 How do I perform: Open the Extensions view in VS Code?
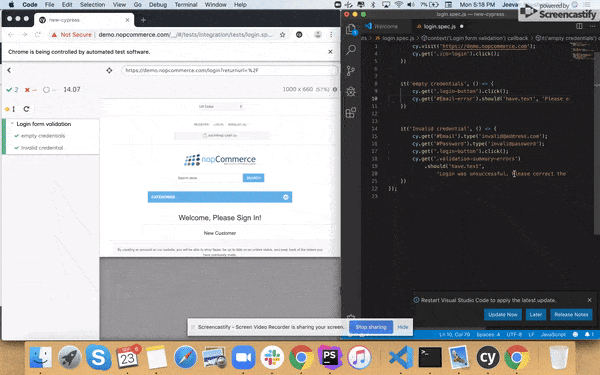(351, 112)
